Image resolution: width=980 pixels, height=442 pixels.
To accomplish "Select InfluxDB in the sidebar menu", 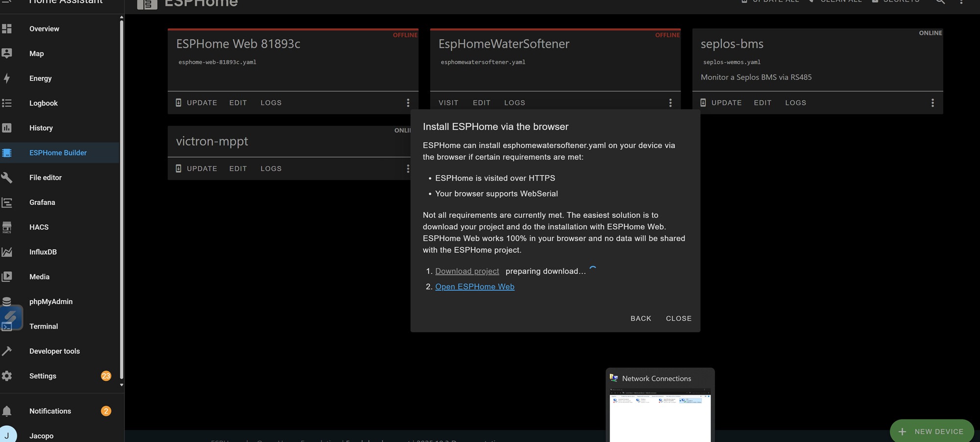I will click(43, 252).
